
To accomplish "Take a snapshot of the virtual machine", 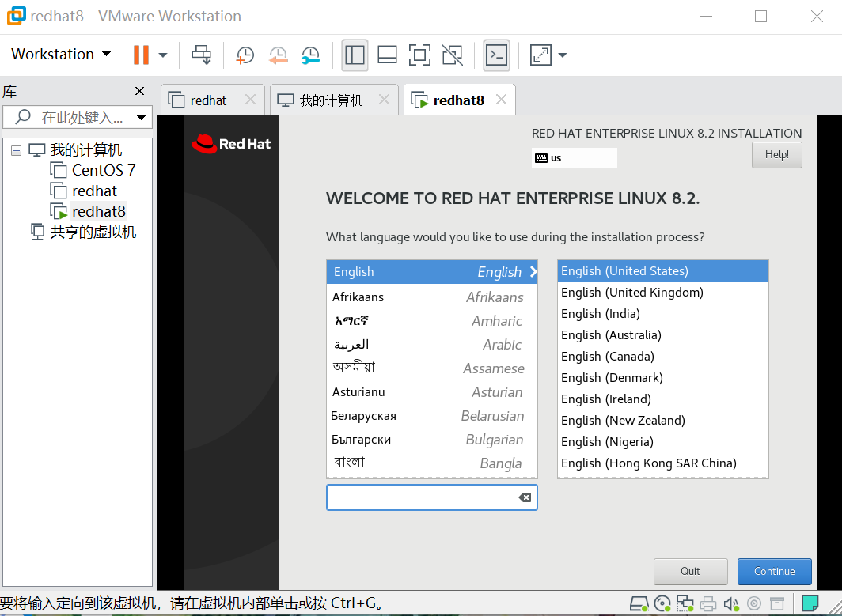I will click(245, 55).
